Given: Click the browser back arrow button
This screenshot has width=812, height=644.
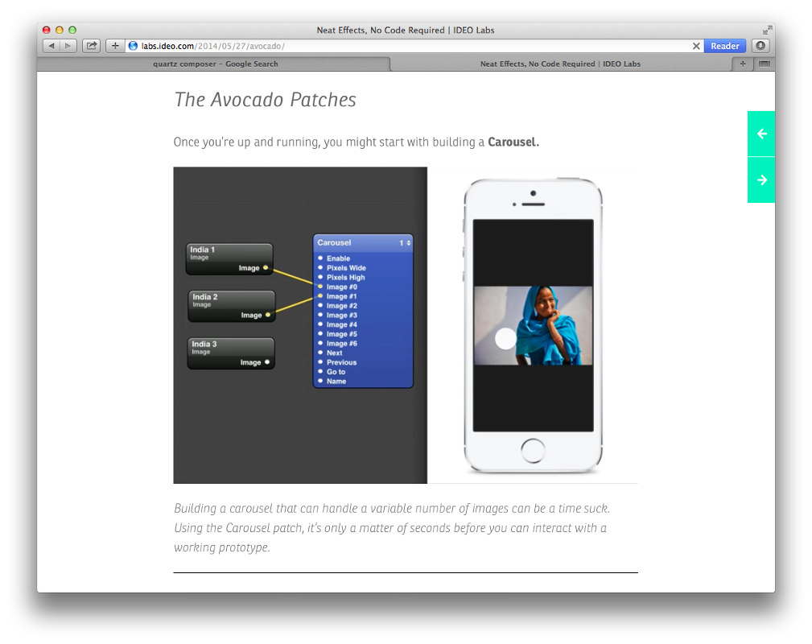Looking at the screenshot, I should click(52, 46).
